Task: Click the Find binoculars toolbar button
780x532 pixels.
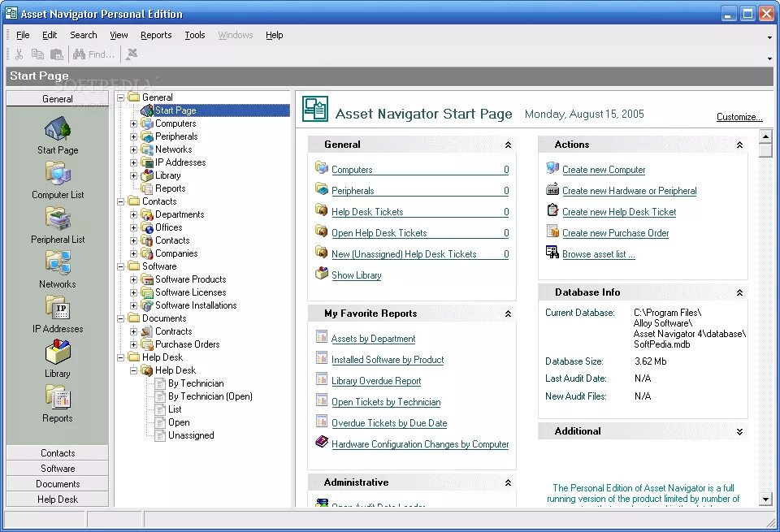Action: 93,54
